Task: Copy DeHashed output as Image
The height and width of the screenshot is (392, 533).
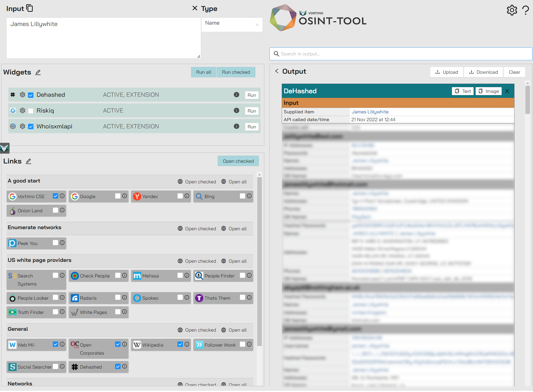Action: coord(489,91)
